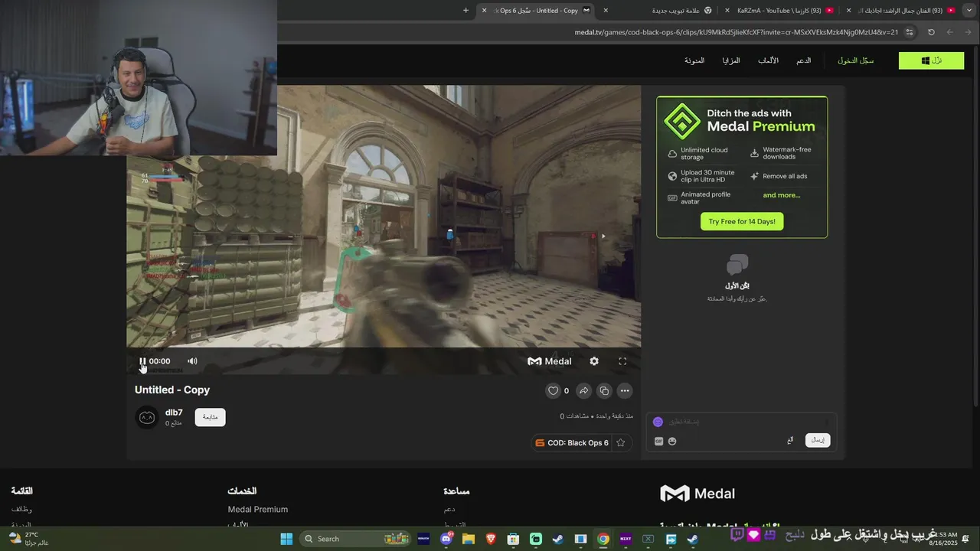Open File Explorer from the taskbar
Image resolution: width=980 pixels, height=551 pixels.
point(469,539)
